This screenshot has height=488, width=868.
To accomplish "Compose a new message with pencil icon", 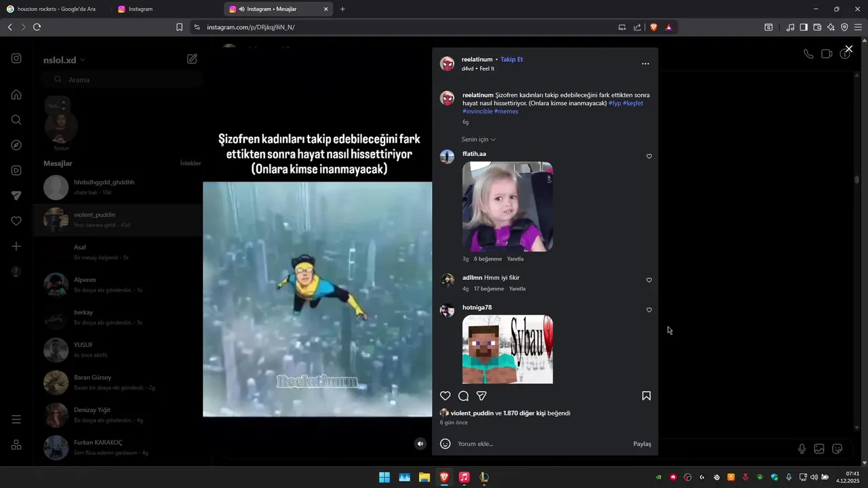I will click(192, 59).
